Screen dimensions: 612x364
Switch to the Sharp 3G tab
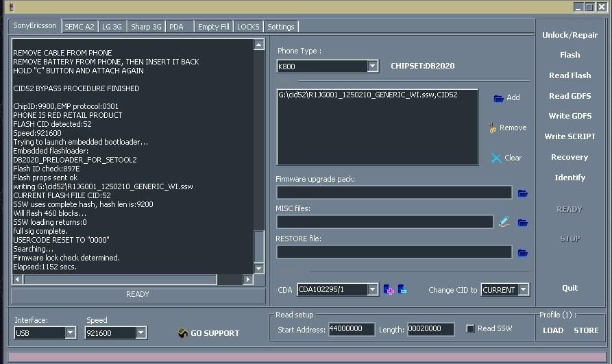click(146, 27)
